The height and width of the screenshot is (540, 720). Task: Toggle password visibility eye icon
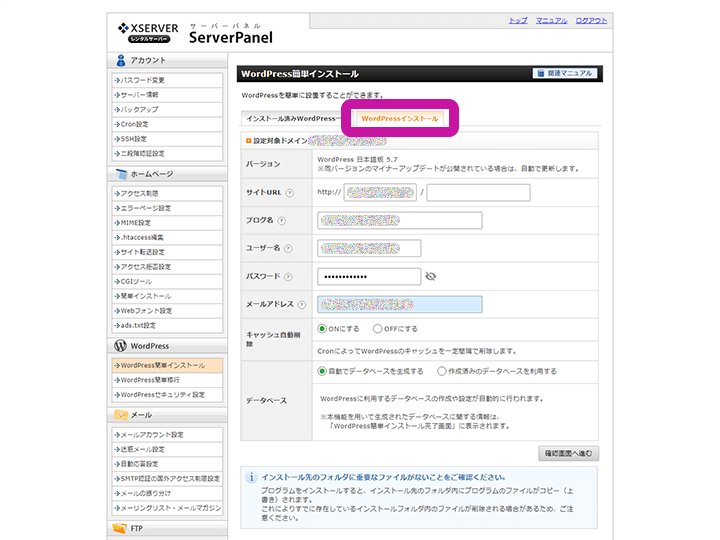click(431, 276)
